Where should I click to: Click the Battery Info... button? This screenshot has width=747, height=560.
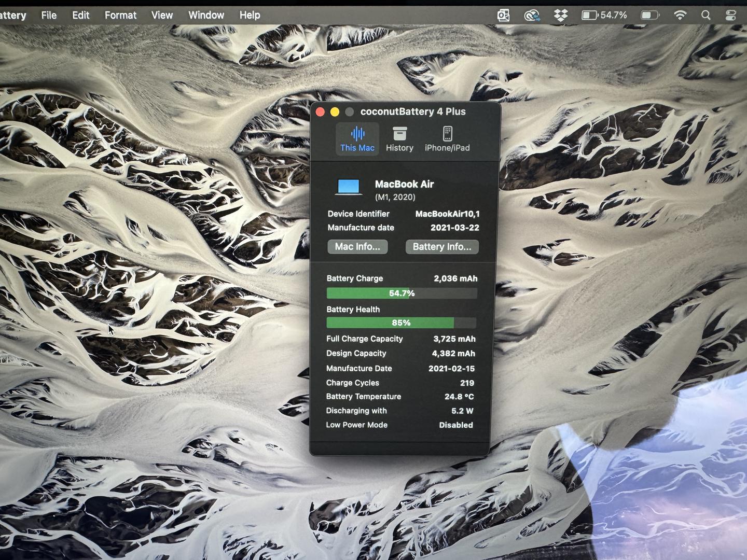click(x=442, y=247)
